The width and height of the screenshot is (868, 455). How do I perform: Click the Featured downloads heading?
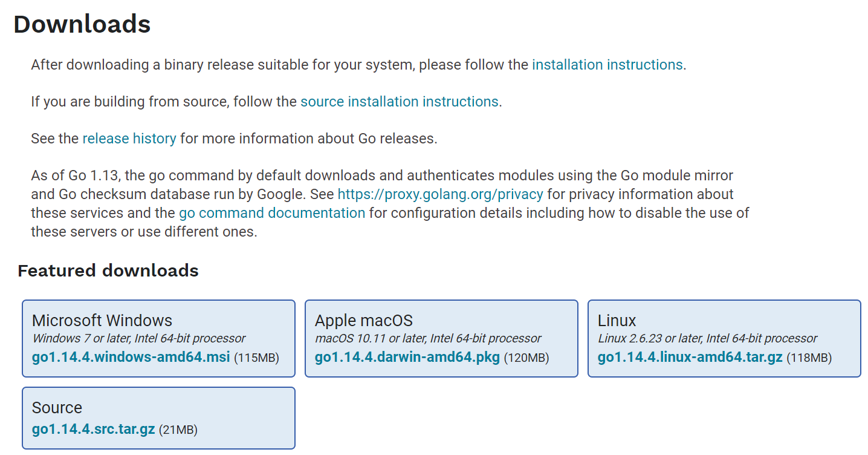[x=108, y=270]
